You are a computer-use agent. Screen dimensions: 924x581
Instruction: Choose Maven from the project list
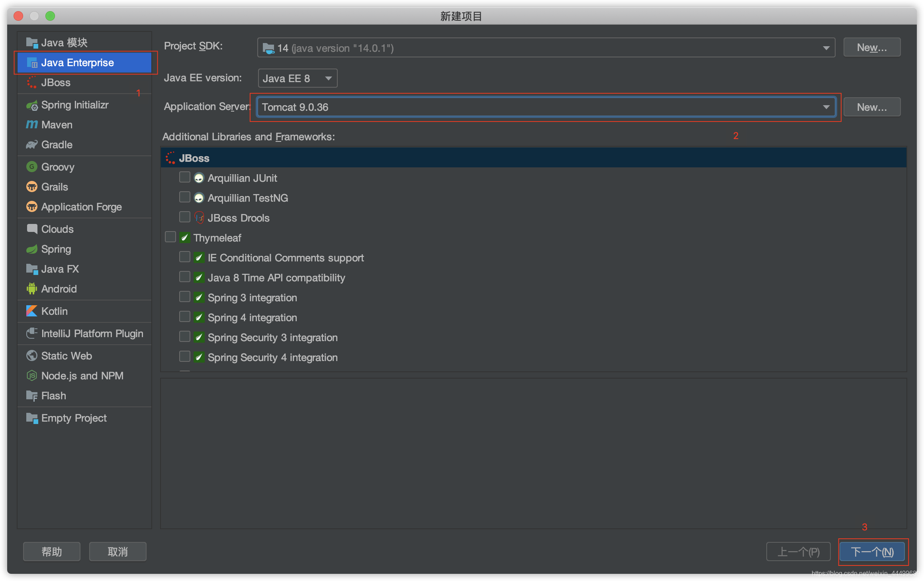click(85, 125)
